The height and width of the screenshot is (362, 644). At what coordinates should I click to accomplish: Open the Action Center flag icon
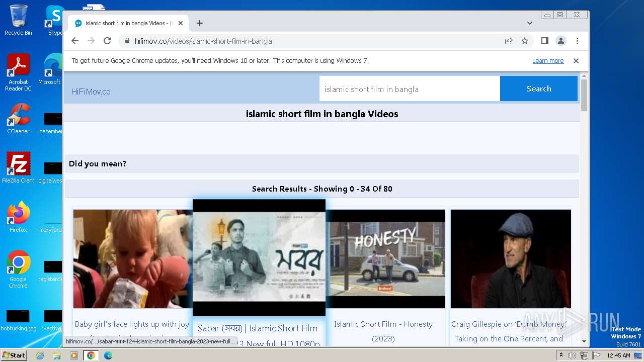click(x=596, y=355)
